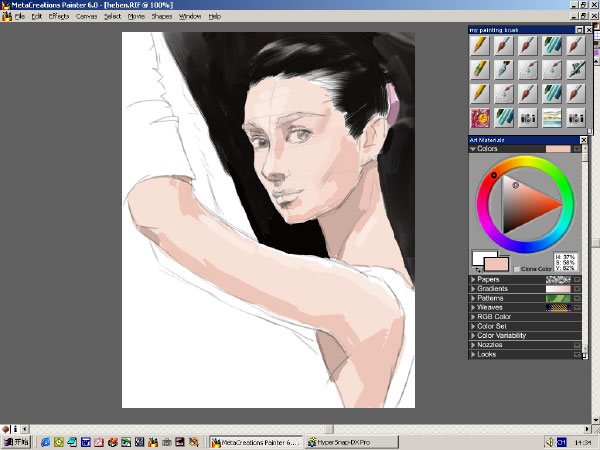Open the Movie menu

[136, 16]
